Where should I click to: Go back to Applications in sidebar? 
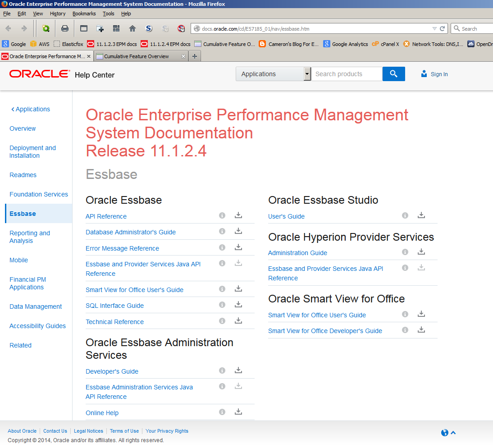click(31, 109)
